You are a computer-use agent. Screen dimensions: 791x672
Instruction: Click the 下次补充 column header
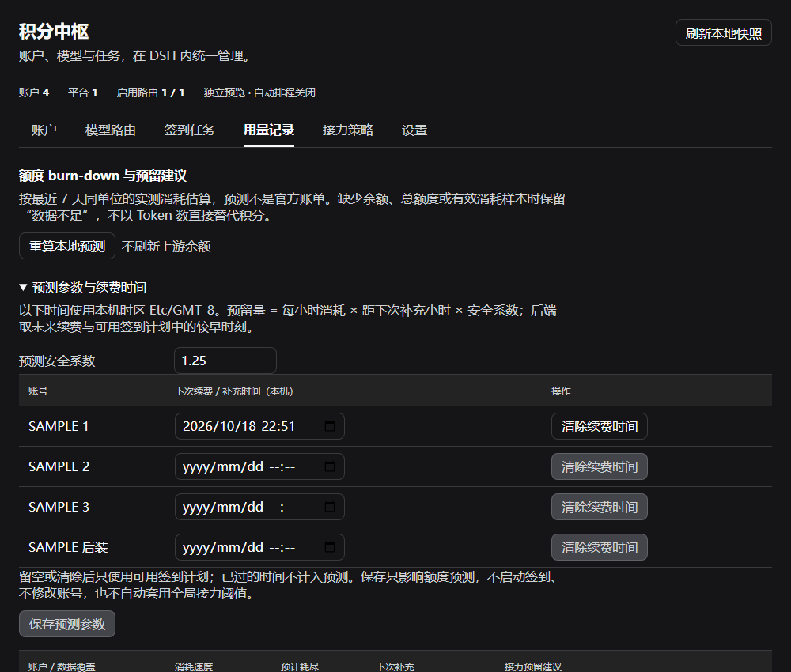[395, 666]
